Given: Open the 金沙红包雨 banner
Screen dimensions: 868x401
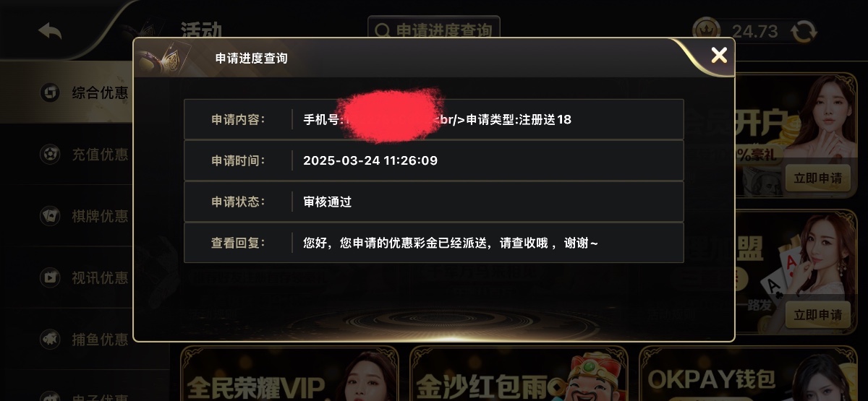Looking at the screenshot, I should coord(519,374).
